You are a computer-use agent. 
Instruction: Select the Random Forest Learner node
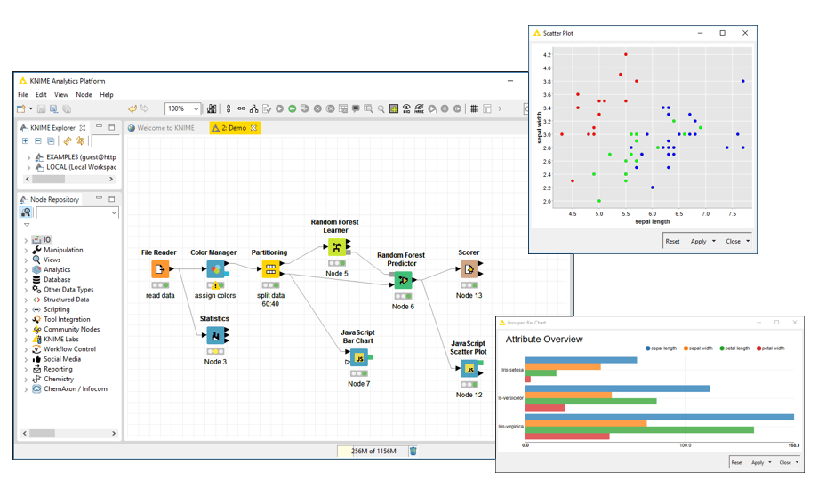tap(336, 247)
